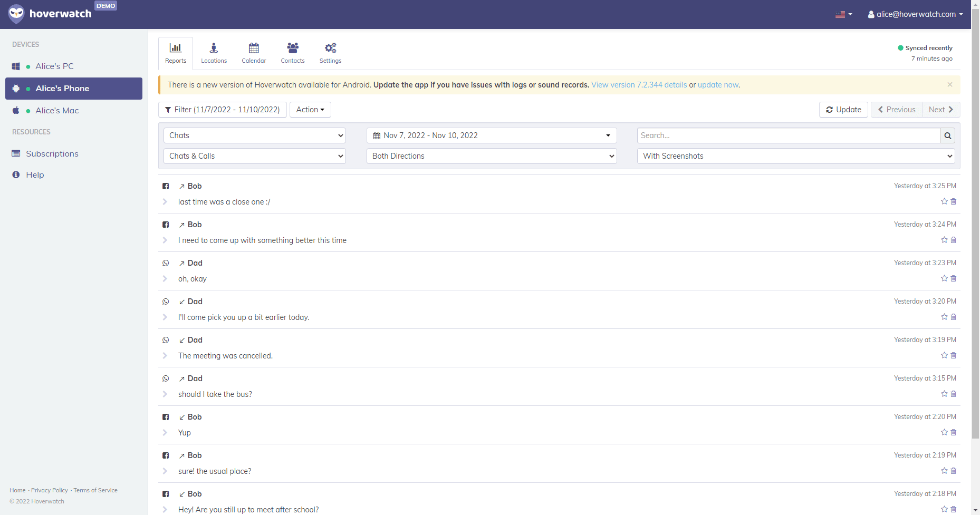Star the 'should I take the bus?' message
Screen dimensions: 980x515
(944, 394)
